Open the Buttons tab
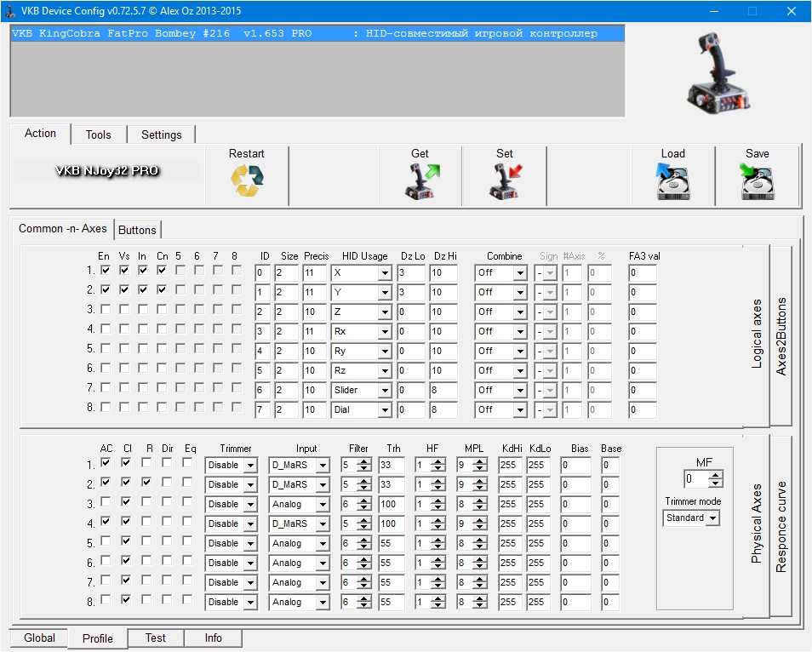The height and width of the screenshot is (652, 812). click(137, 230)
